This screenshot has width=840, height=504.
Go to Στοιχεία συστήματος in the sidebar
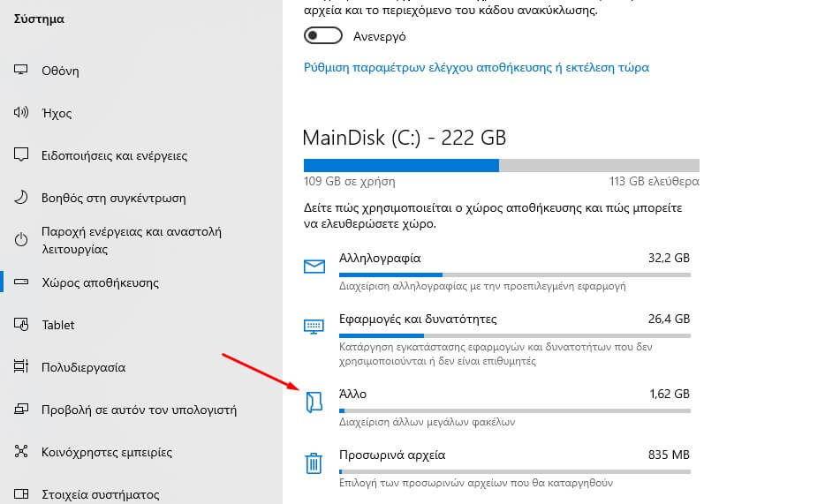[100, 494]
